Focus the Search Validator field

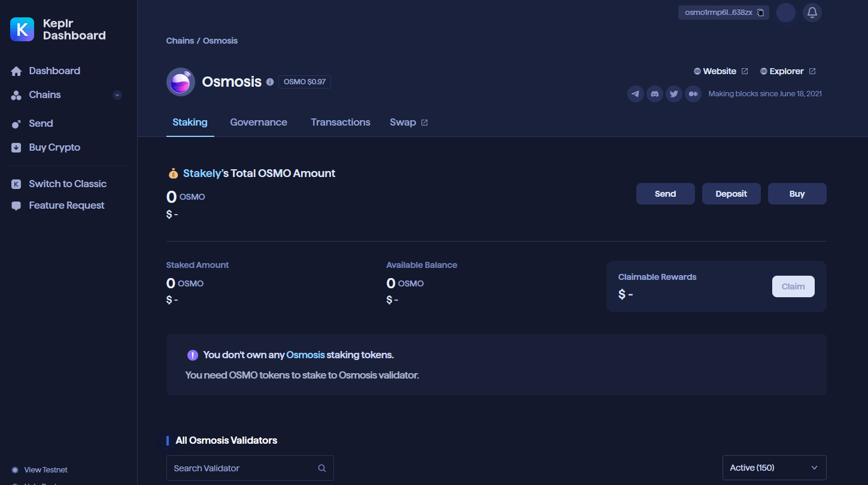pos(250,468)
